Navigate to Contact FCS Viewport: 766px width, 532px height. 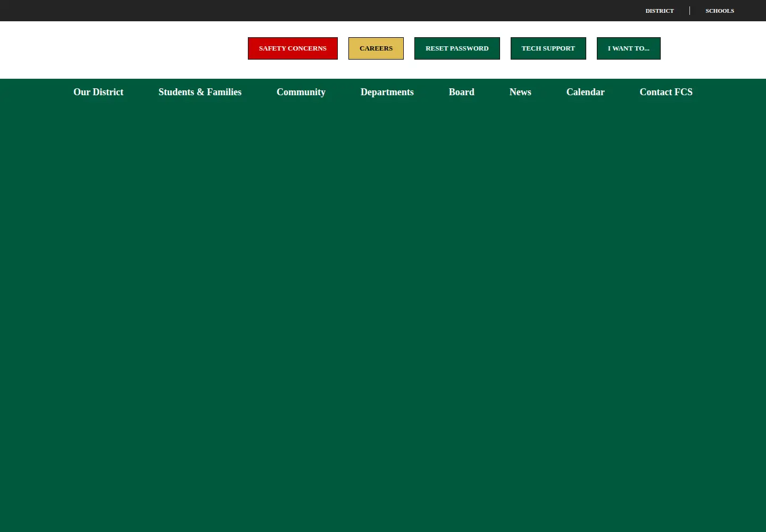666,92
